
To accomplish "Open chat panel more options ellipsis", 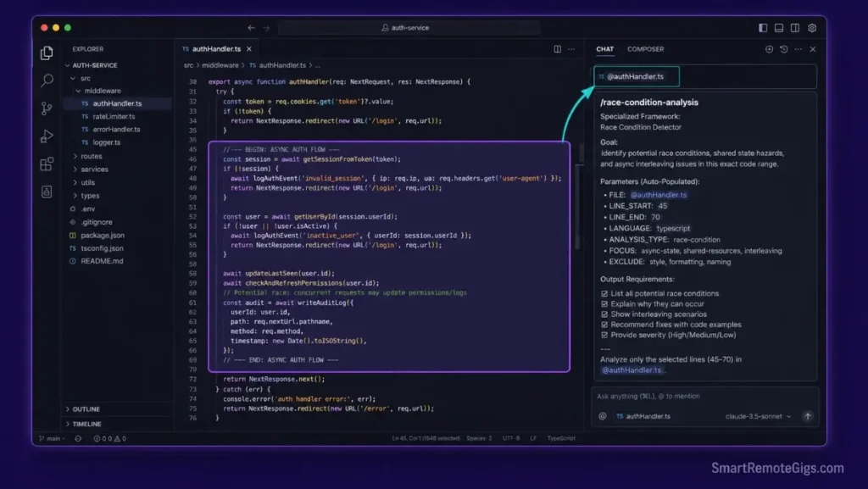I will [x=798, y=49].
